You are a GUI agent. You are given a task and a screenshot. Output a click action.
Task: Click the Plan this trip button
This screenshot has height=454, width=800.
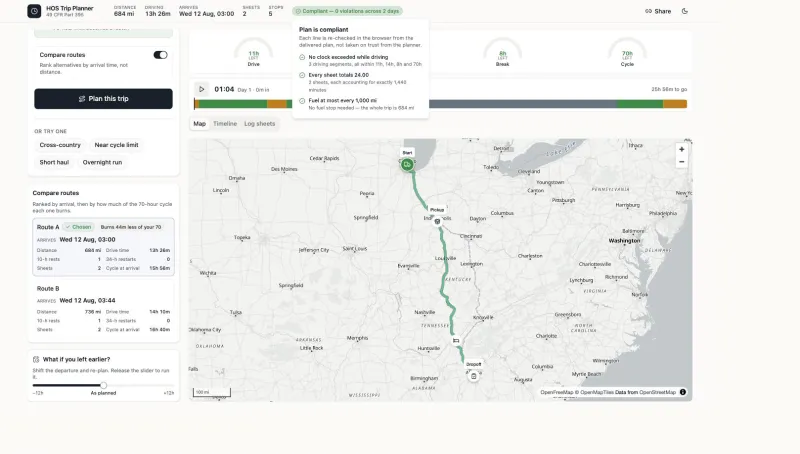(104, 98)
